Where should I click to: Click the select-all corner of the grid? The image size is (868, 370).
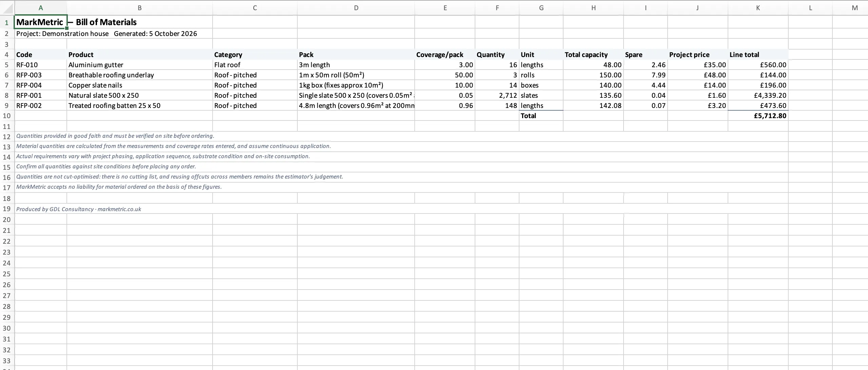coord(7,8)
